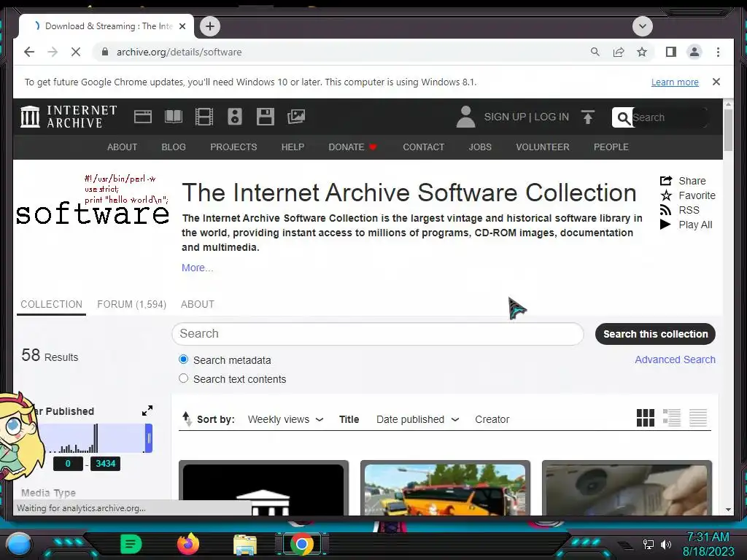Stop loading the page
This screenshot has height=560, width=747.
pyautogui.click(x=76, y=52)
